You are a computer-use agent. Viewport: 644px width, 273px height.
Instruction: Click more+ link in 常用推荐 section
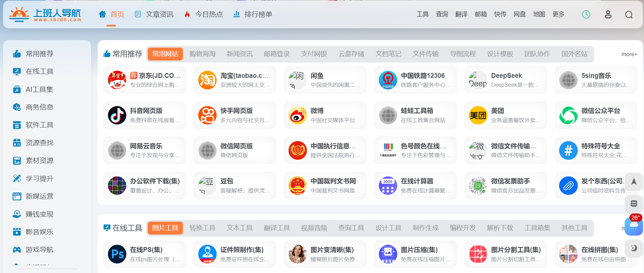click(629, 54)
